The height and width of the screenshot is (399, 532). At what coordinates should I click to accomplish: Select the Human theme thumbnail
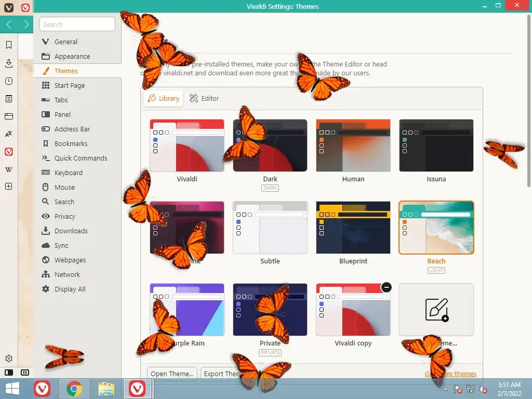coord(353,145)
